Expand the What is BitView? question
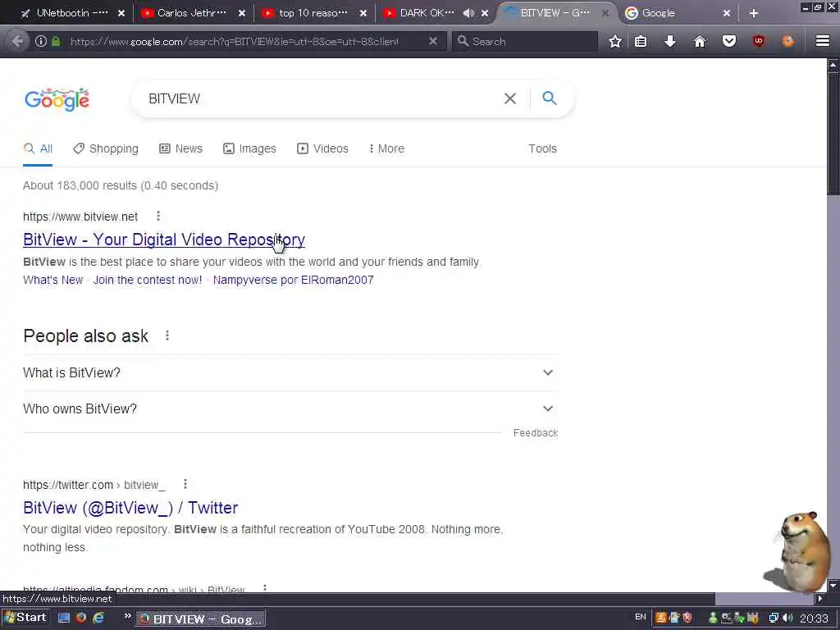The image size is (840, 630). 290,373
